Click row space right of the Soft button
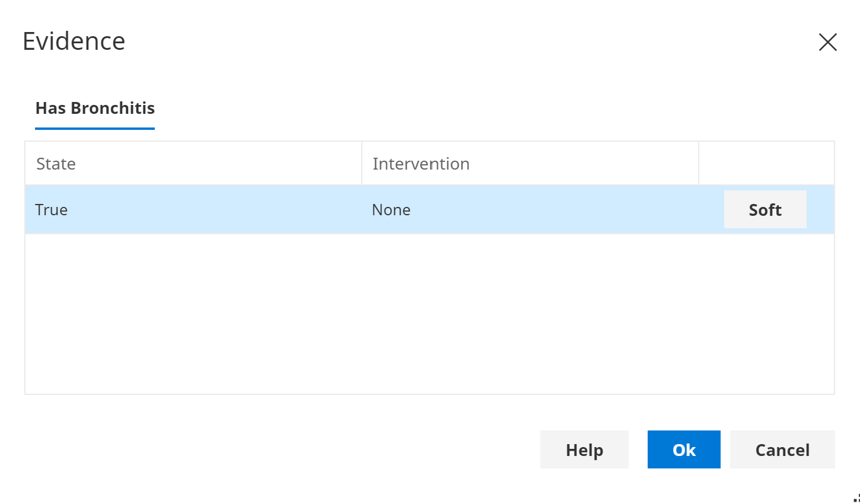 (x=820, y=210)
